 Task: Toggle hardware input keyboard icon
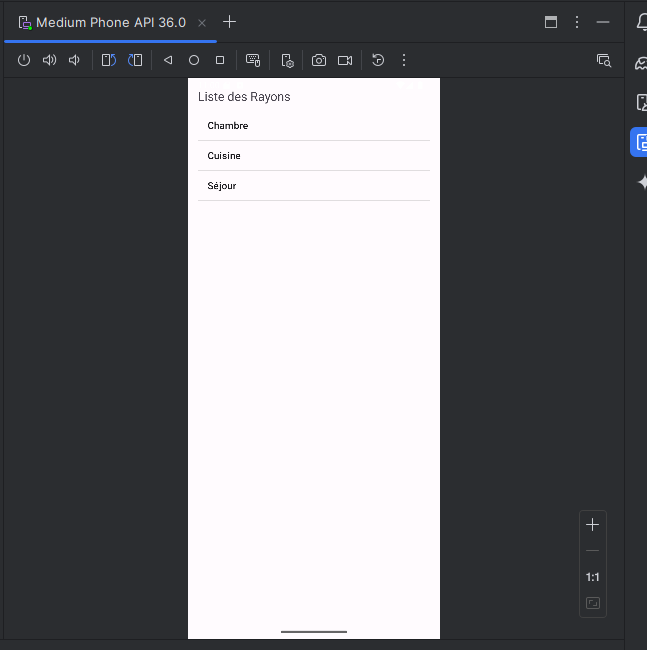253,61
